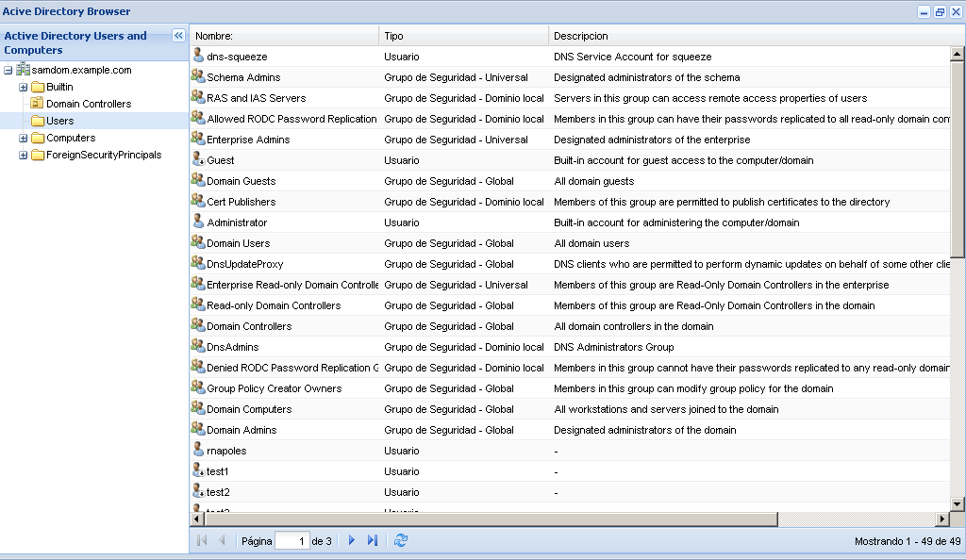Click the horizontal scrollbar right arrow

[942, 519]
